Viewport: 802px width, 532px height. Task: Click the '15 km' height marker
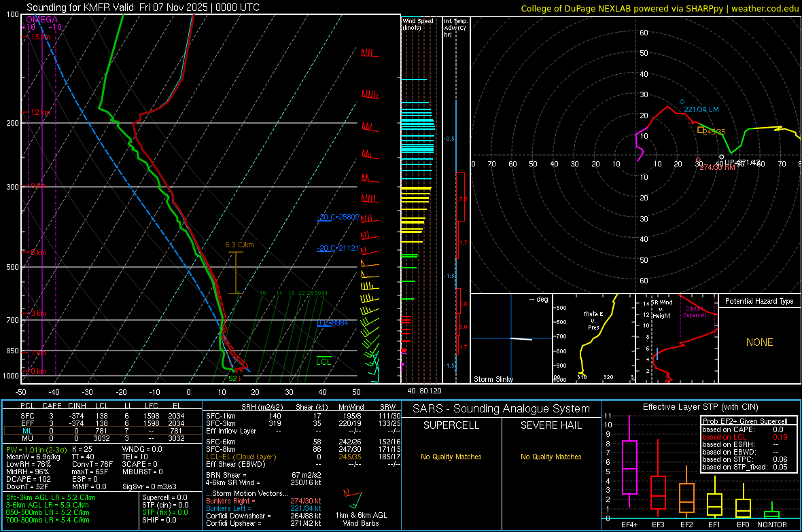click(40, 37)
